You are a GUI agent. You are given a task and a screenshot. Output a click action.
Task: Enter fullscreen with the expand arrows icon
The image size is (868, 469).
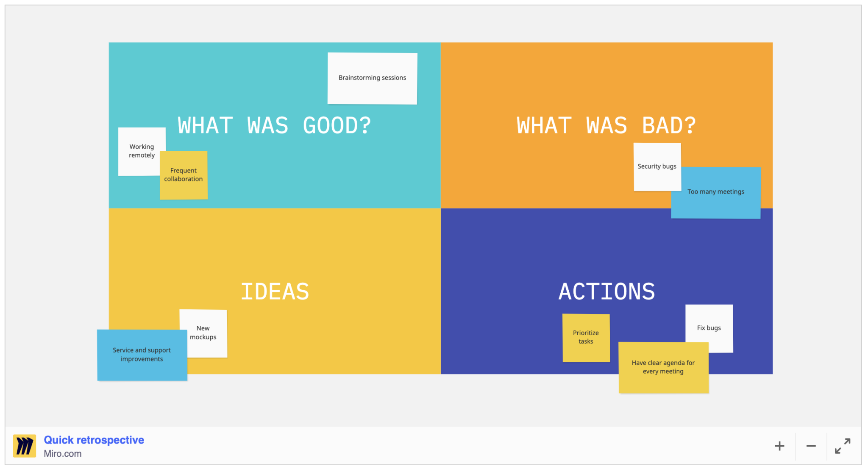pyautogui.click(x=842, y=446)
